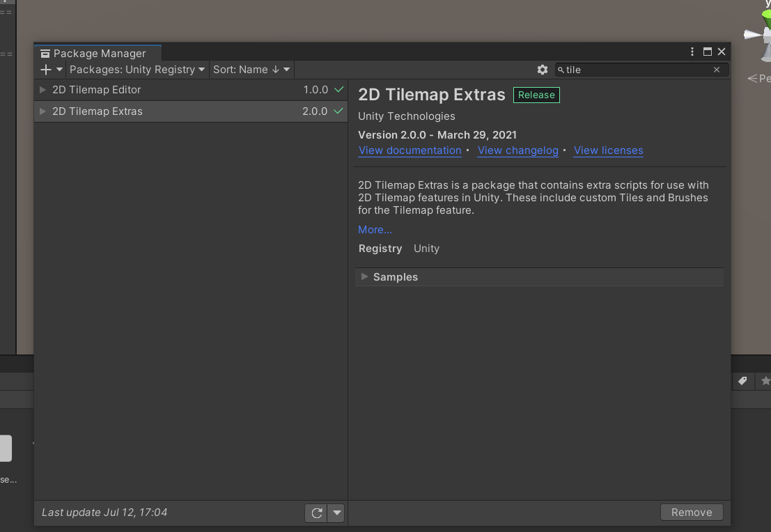Click the installed checkmark for 2D Tilemap Editor

pos(338,90)
